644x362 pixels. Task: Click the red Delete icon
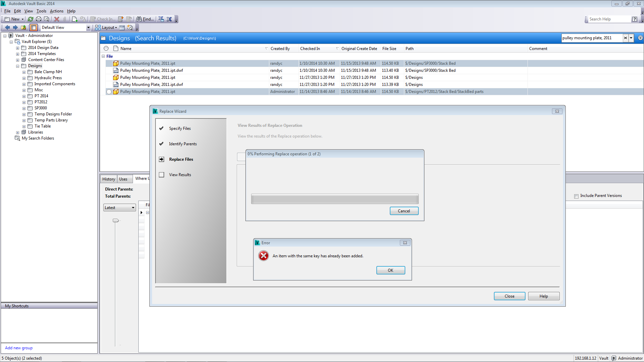[57, 19]
